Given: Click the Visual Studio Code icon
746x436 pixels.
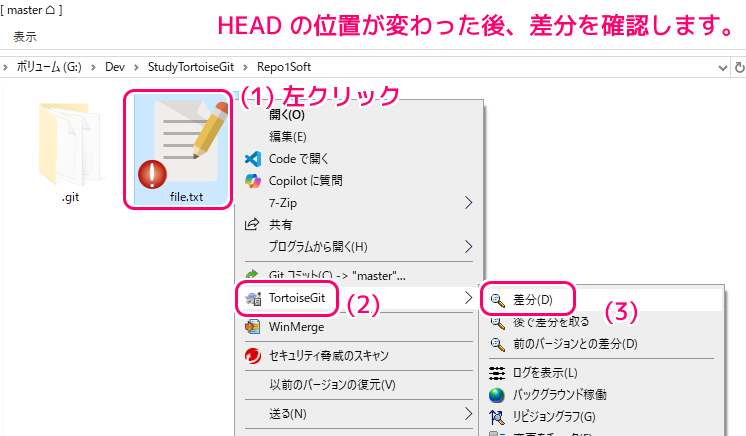Looking at the screenshot, I should pos(253,159).
